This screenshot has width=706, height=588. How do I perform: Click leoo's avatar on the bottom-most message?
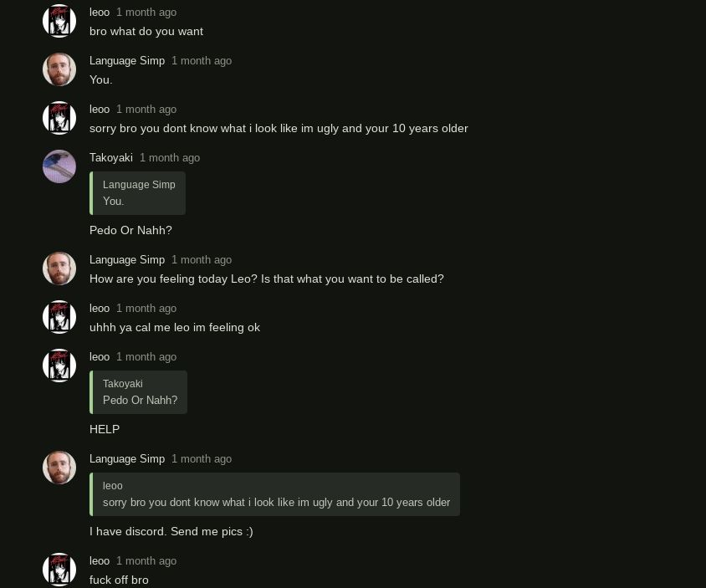[59, 570]
